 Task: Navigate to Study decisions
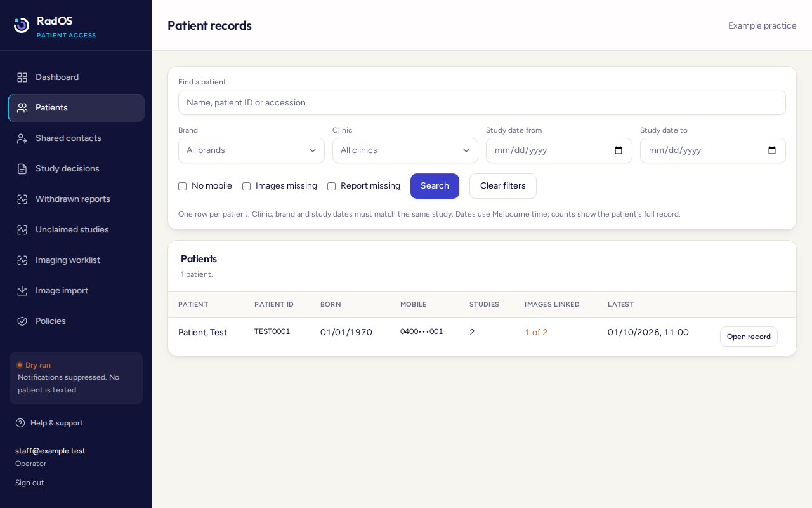pos(76,169)
